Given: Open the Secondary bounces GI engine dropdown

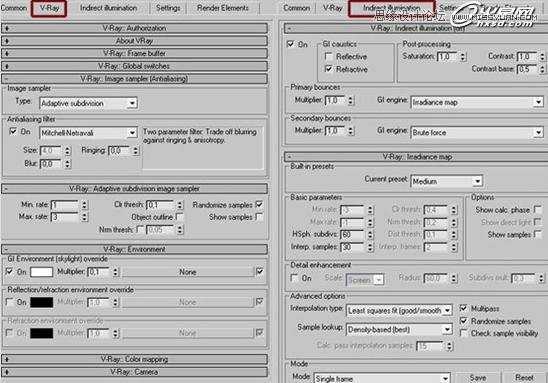Looking at the screenshot, I should point(477,132).
